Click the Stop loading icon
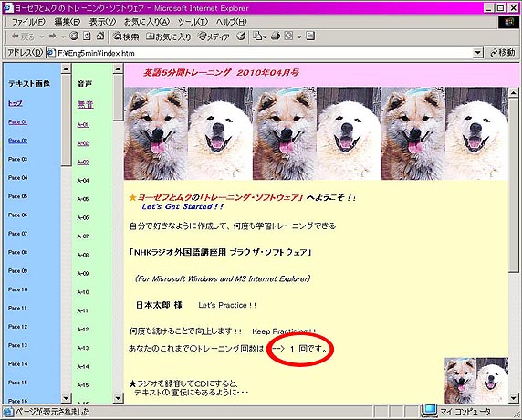 point(74,36)
